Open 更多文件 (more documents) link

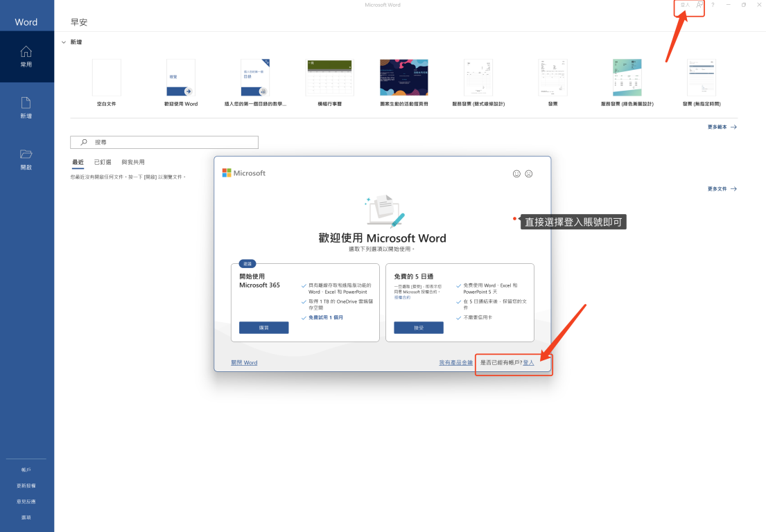722,188
